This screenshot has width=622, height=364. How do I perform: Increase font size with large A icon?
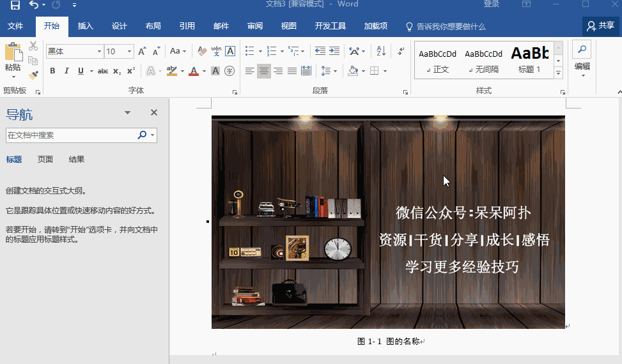click(142, 52)
